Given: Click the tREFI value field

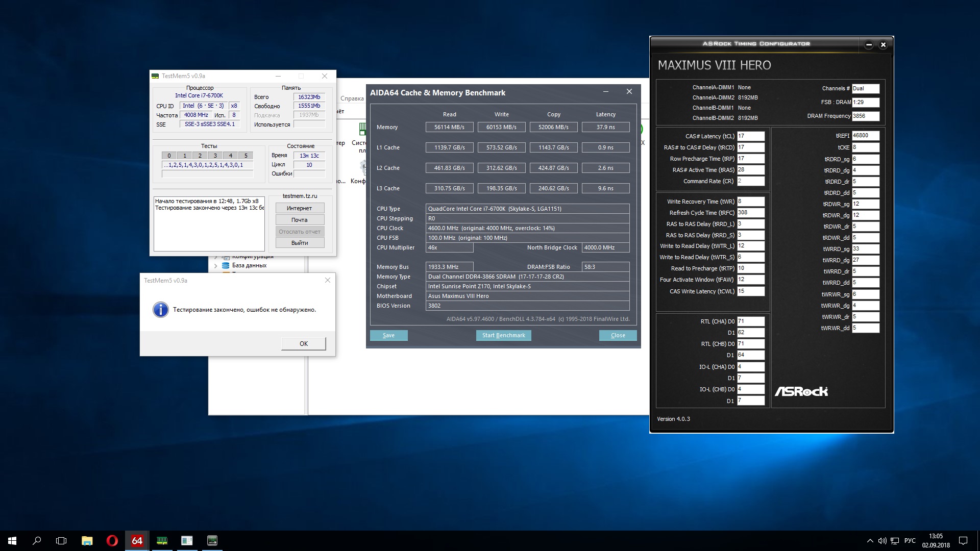Looking at the screenshot, I should click(x=865, y=136).
